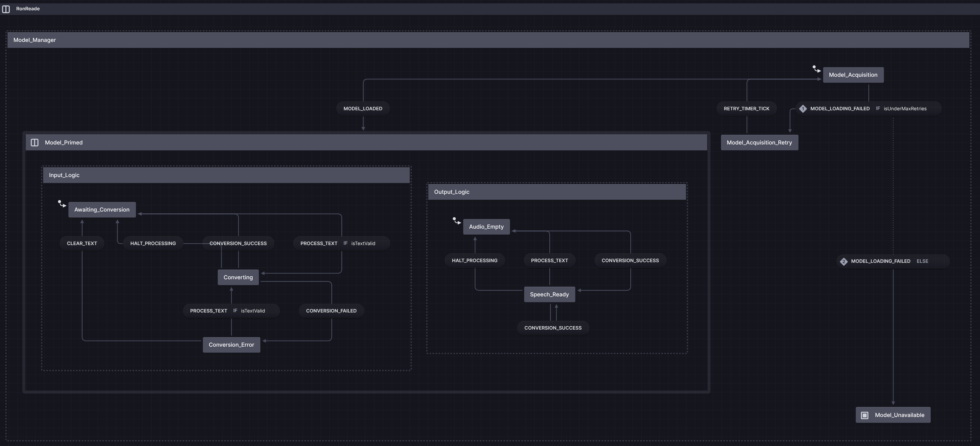Collapse the Model_Manager group header
The height and width of the screenshot is (446, 980).
[x=34, y=40]
